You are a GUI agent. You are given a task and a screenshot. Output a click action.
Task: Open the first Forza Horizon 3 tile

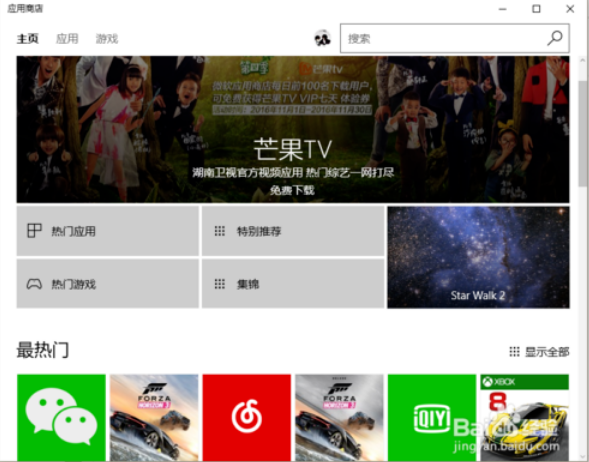click(154, 418)
